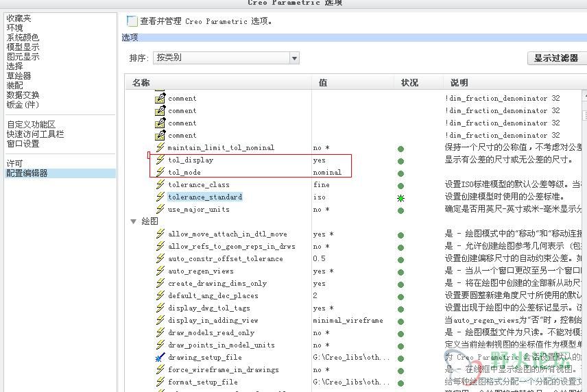Viewport: 587px width, 392px height.
Task: Click the icon beside allow_move_attach_in_dtl_move
Action: [x=160, y=234]
